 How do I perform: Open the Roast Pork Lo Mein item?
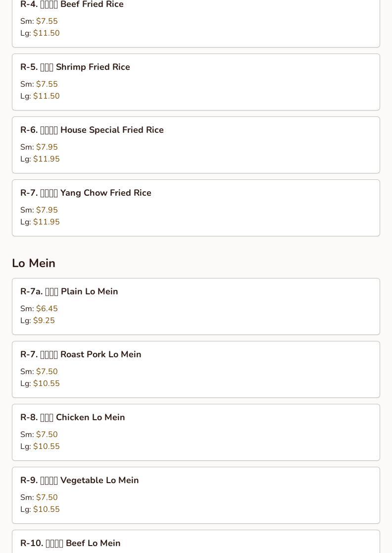click(x=81, y=354)
